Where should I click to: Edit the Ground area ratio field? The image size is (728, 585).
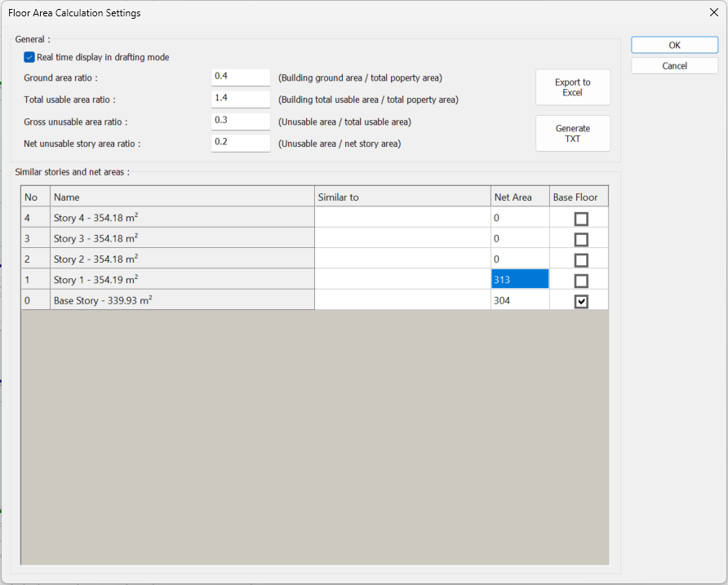(240, 77)
